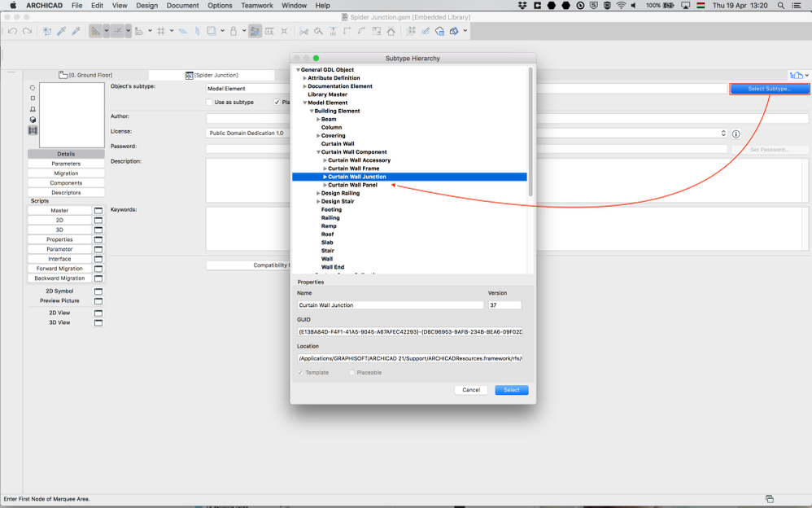
Task: Toggle the Placeable checkbox in Subtype Hierarchy
Action: 351,372
